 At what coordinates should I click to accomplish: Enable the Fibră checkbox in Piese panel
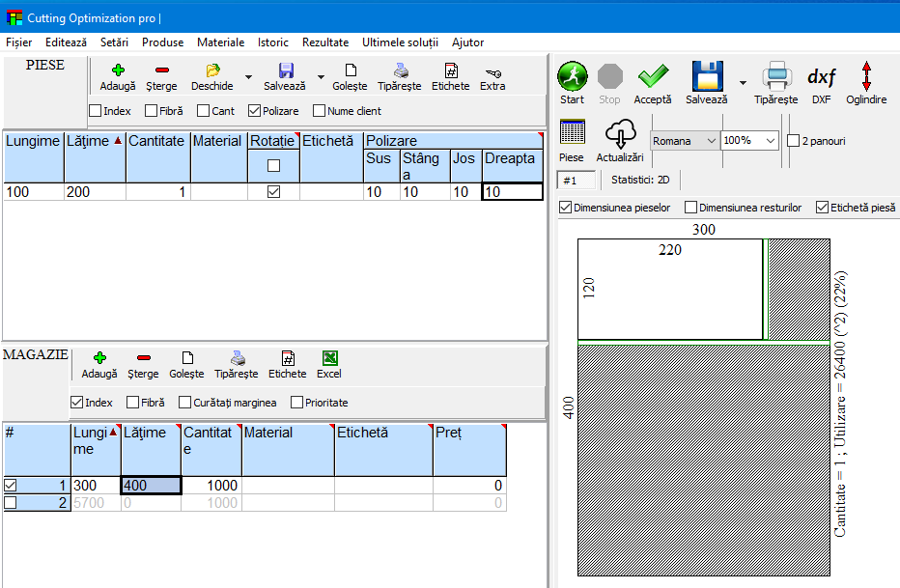(153, 111)
